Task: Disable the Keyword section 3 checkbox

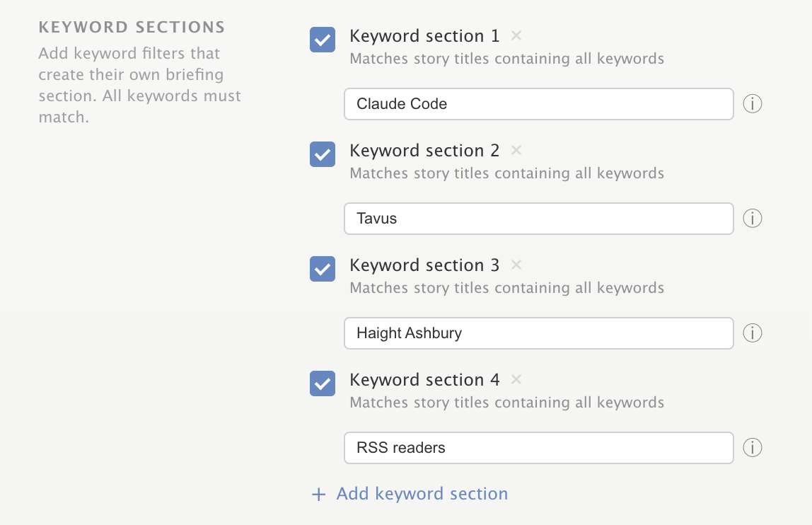Action: (x=323, y=269)
